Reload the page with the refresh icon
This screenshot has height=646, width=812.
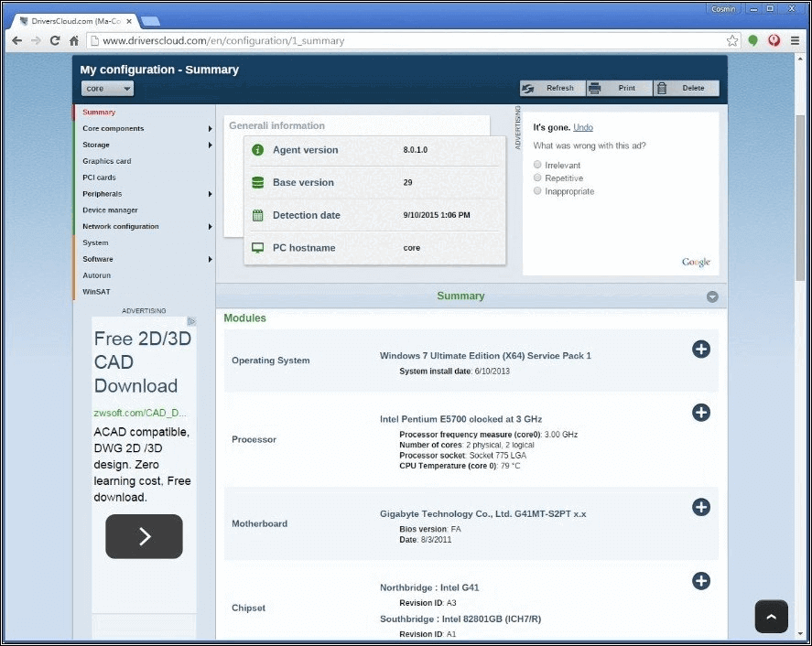point(55,40)
